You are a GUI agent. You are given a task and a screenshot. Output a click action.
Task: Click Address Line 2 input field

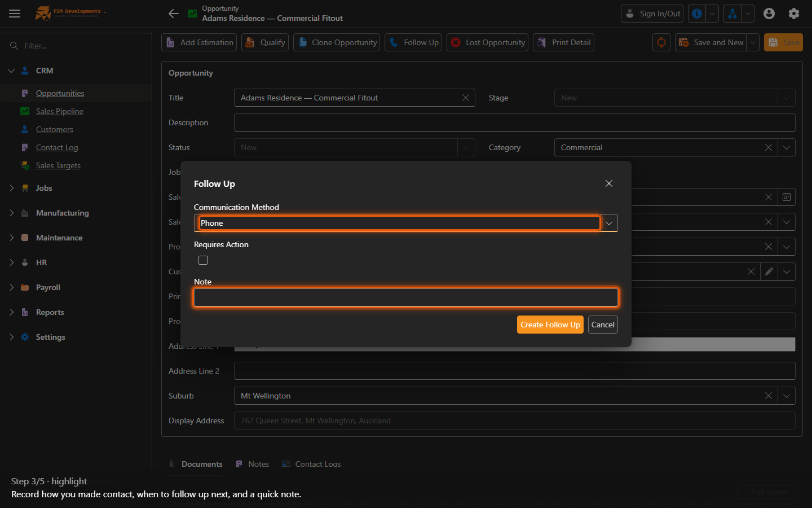514,371
